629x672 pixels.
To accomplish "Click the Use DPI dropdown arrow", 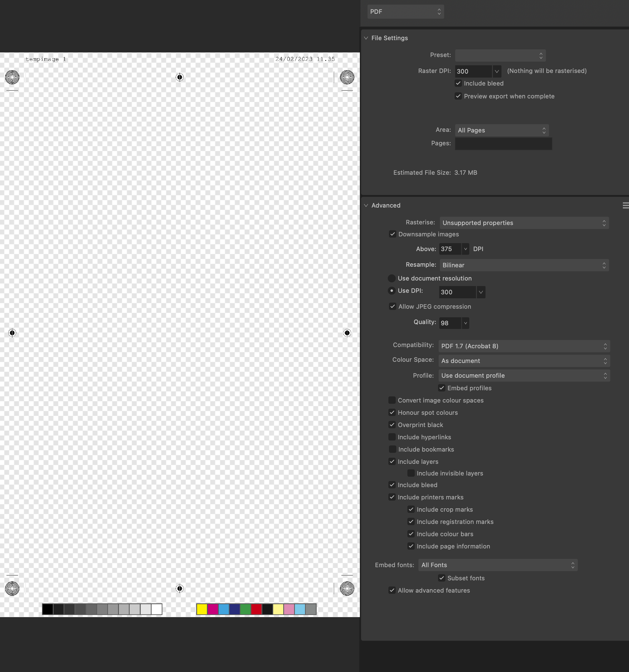I will [x=481, y=292].
